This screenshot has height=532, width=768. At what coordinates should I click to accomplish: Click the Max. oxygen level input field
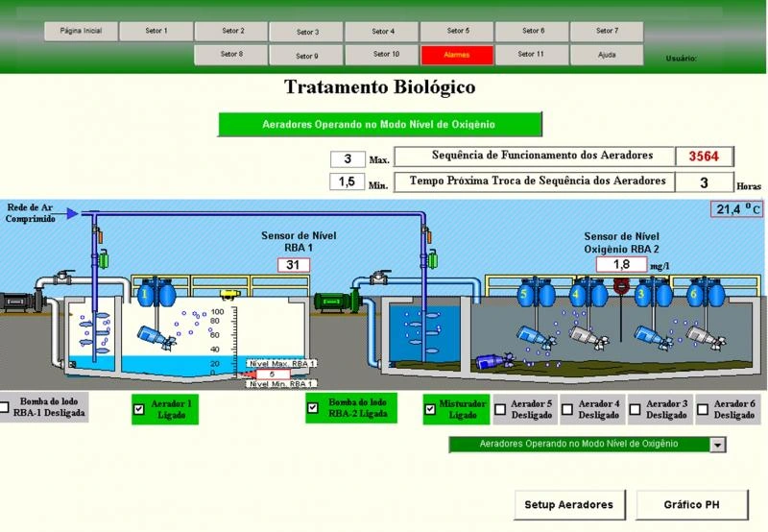point(347,158)
